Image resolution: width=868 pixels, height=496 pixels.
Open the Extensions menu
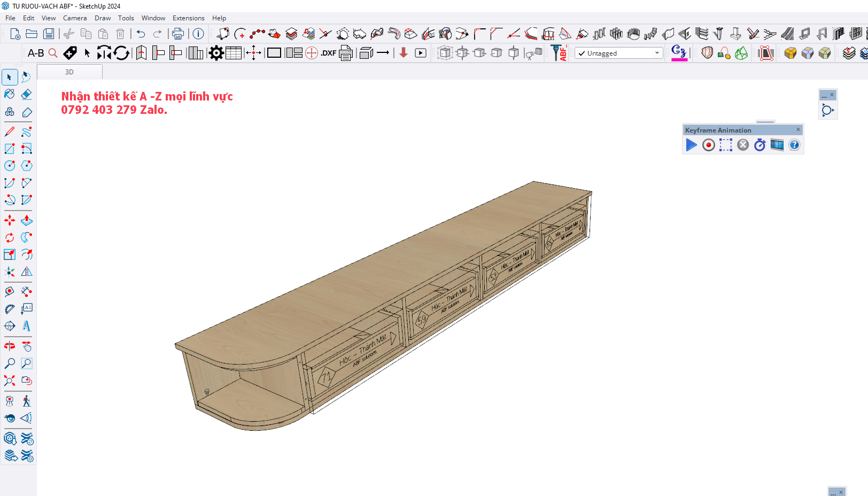[188, 18]
